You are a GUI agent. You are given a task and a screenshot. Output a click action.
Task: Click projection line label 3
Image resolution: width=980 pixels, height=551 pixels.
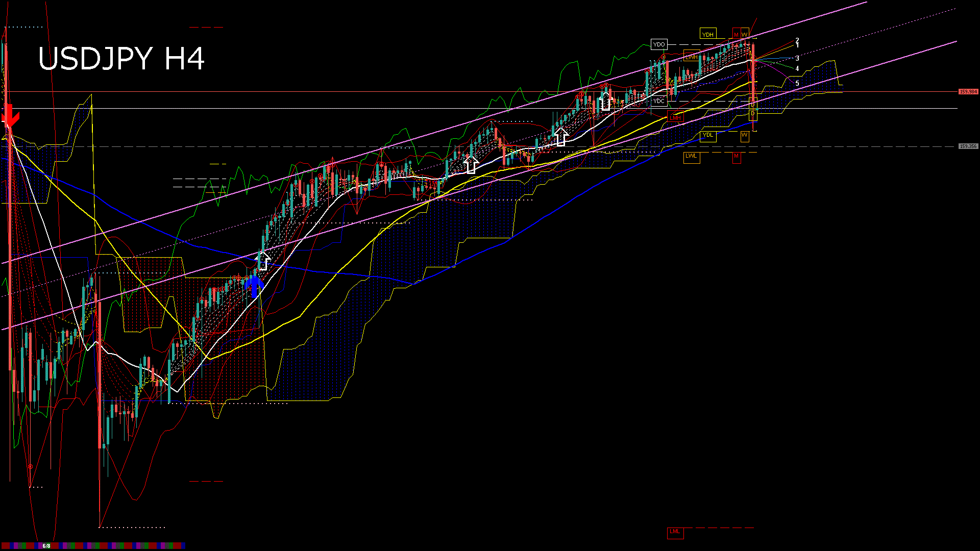[x=797, y=58]
